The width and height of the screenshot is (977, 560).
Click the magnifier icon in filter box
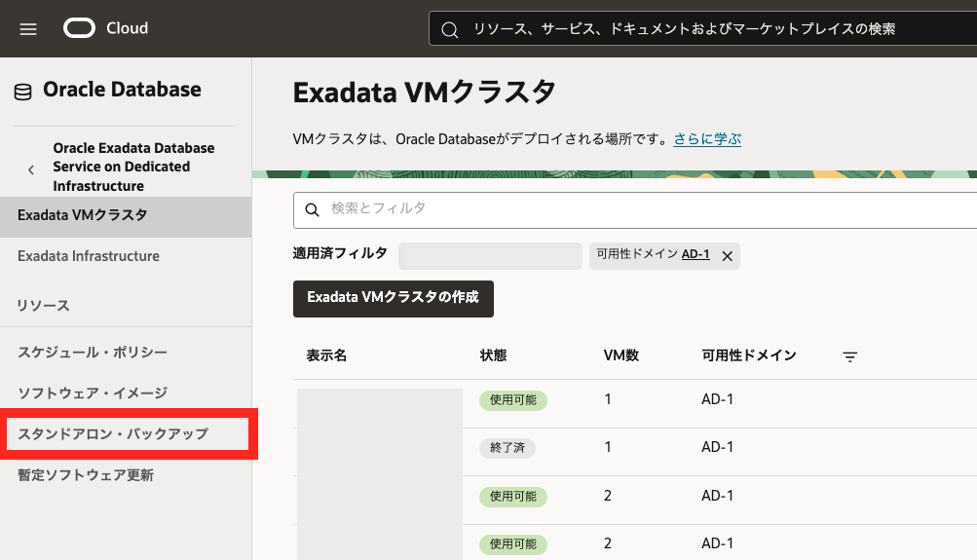click(313, 209)
